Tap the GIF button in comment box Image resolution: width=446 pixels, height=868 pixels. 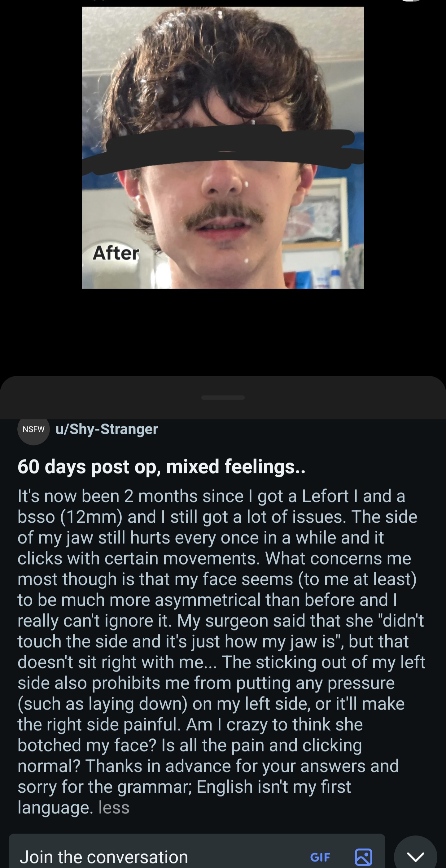(x=320, y=857)
